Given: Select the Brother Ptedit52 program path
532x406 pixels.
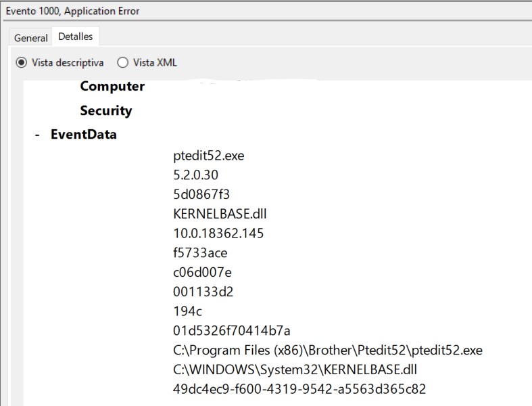Looking at the screenshot, I should pos(328,351).
